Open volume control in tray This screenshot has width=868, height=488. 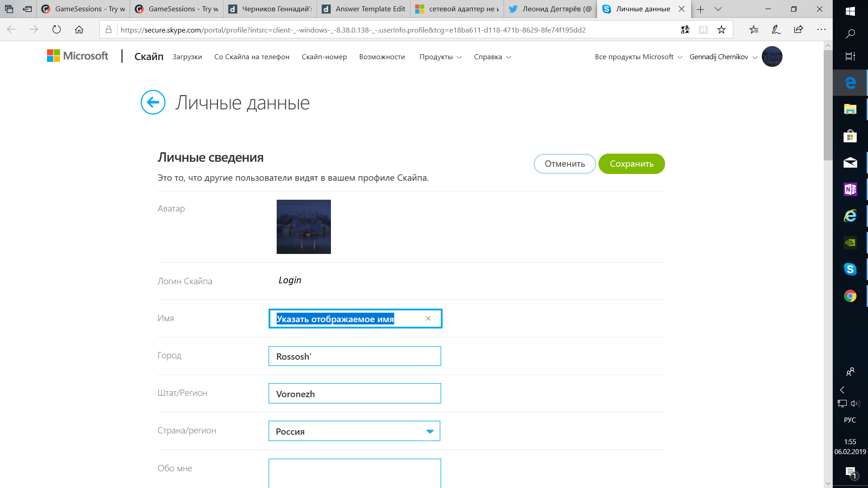pyautogui.click(x=855, y=404)
